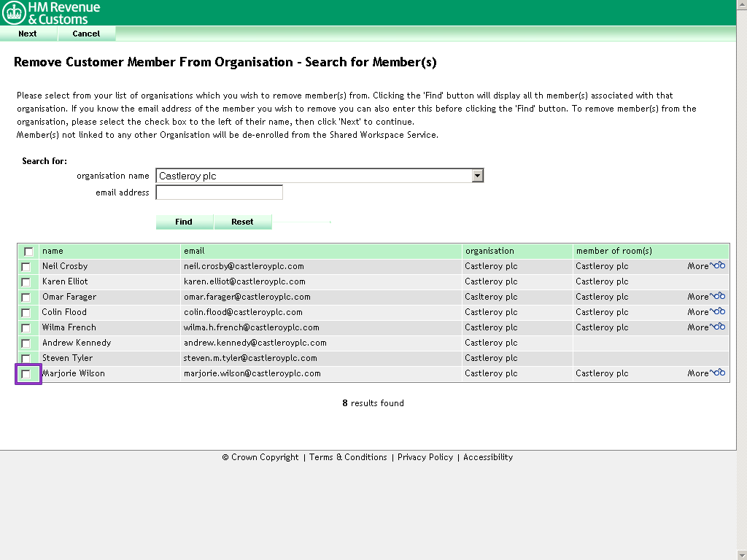View more rooms for Marjorie Wilson
747x560 pixels.
click(x=719, y=373)
